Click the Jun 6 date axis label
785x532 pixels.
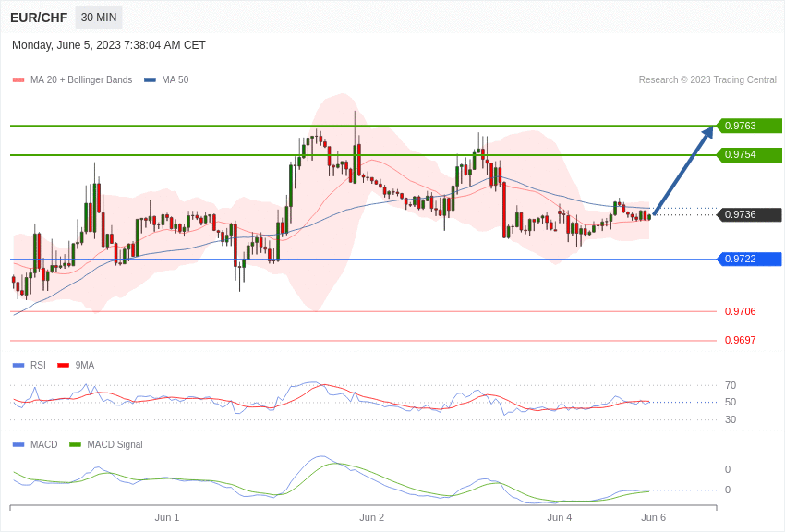pos(653,517)
